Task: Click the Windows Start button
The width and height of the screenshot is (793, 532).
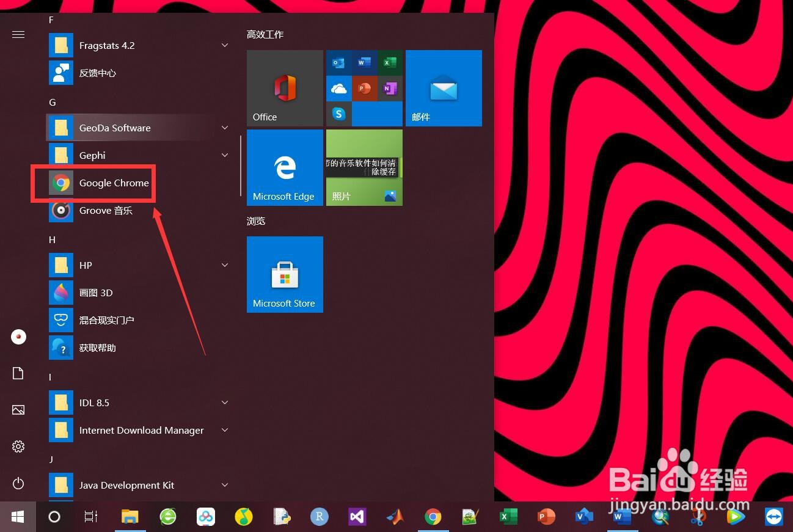Action: tap(18, 517)
